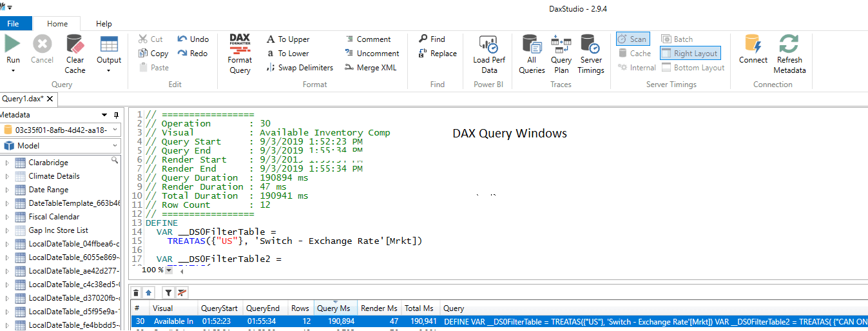Click the filter funnel icon in trace toolbar
The height and width of the screenshot is (331, 868).
[168, 292]
